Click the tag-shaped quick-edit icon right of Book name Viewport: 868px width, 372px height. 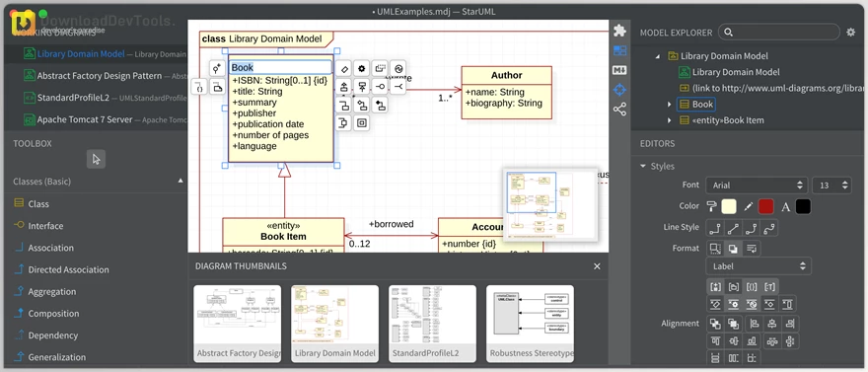(344, 69)
